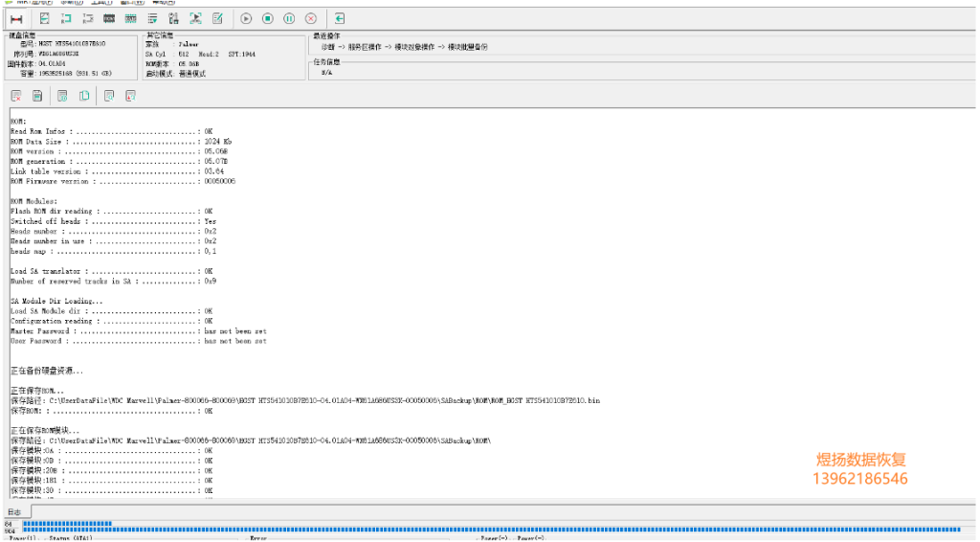Click the document with red down-arrow icon
Image resolution: width=980 pixels, height=542 pixels.
pyautogui.click(x=130, y=96)
